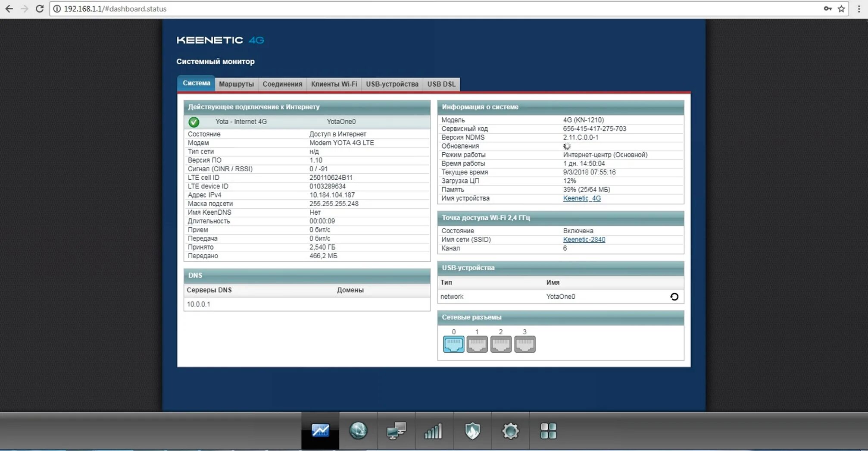This screenshot has width=868, height=451.
Task: Open the Соединения tab
Action: click(282, 84)
